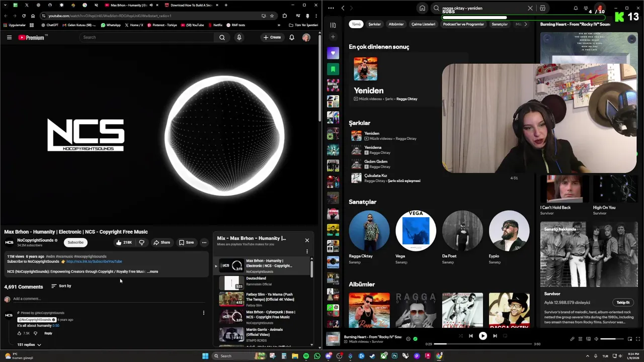Screen dimensions: 644x362
Task: Show more Spotify filter chips with arrow
Action: point(526,24)
